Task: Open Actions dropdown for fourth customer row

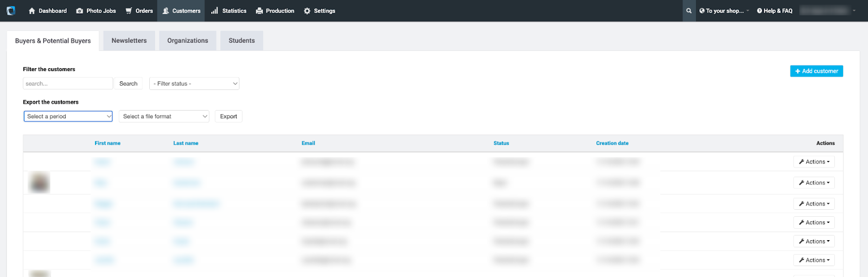Action: click(814, 222)
